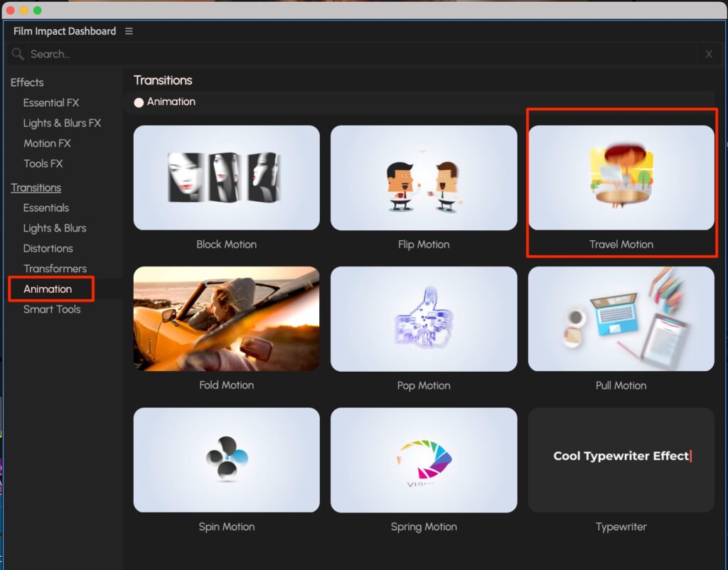728x570 pixels.
Task: Select the Block Motion transition thumbnail
Action: pyautogui.click(x=226, y=178)
